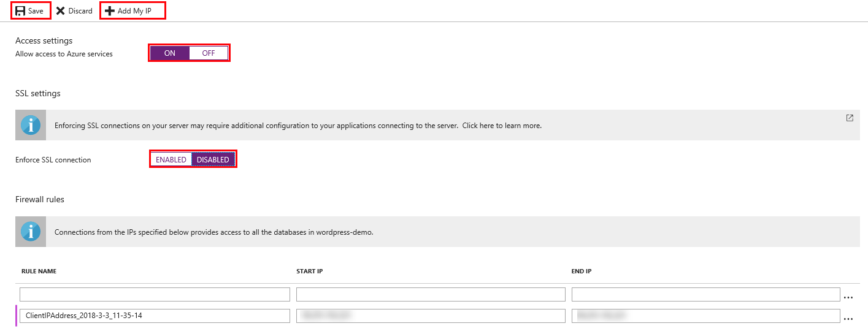The height and width of the screenshot is (334, 868).
Task: Click the Firewall rules info icon
Action: point(31,232)
